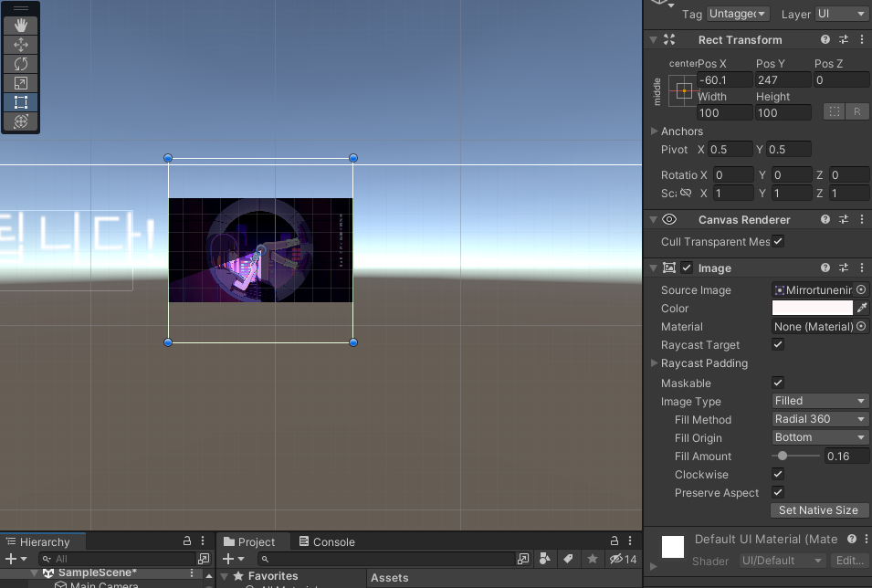Open the Shader dropdown
The height and width of the screenshot is (588, 872).
tap(782, 561)
